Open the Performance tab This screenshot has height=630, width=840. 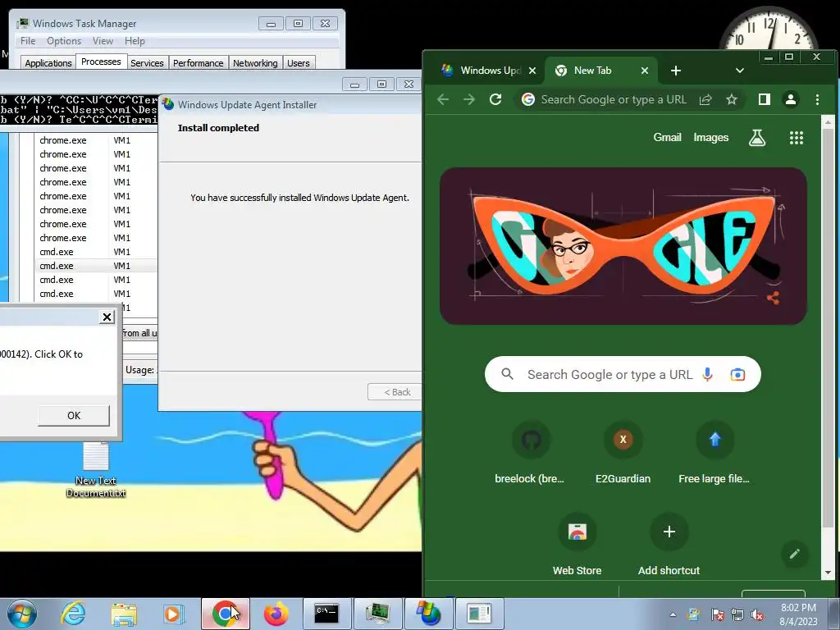[x=199, y=62]
